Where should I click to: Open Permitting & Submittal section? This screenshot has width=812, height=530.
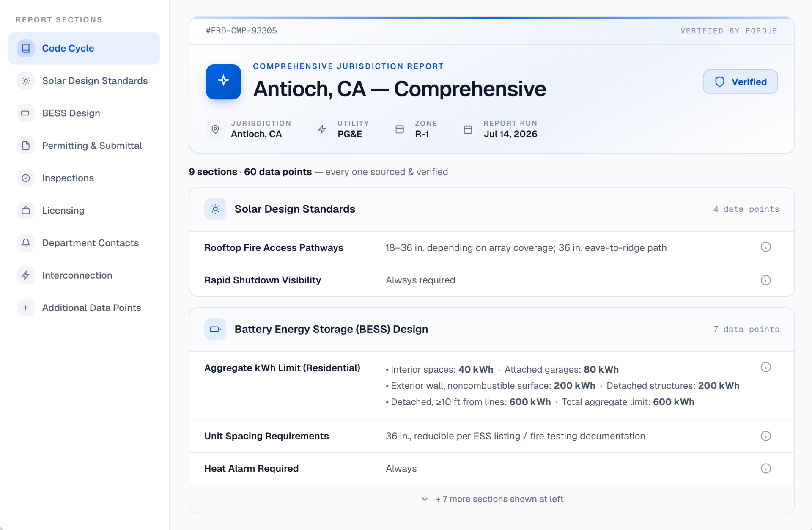84,146
